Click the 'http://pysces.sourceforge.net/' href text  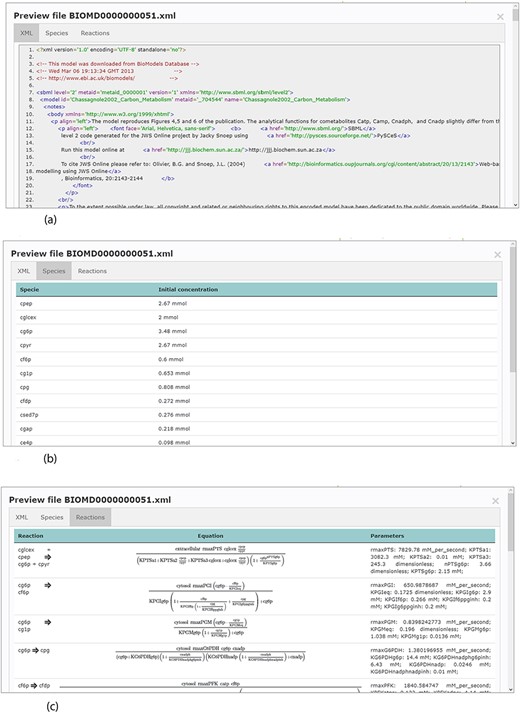pos(333,136)
